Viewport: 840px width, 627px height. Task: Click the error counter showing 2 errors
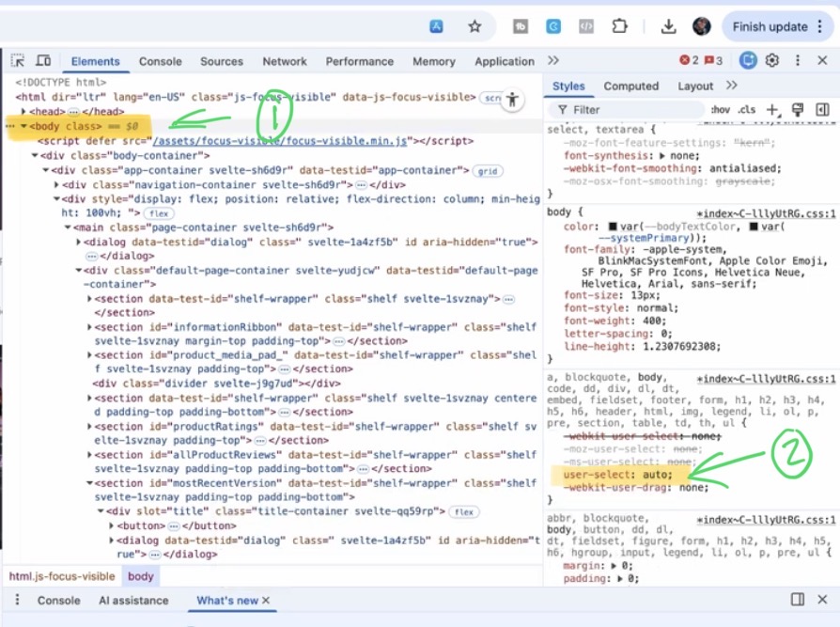coord(690,60)
